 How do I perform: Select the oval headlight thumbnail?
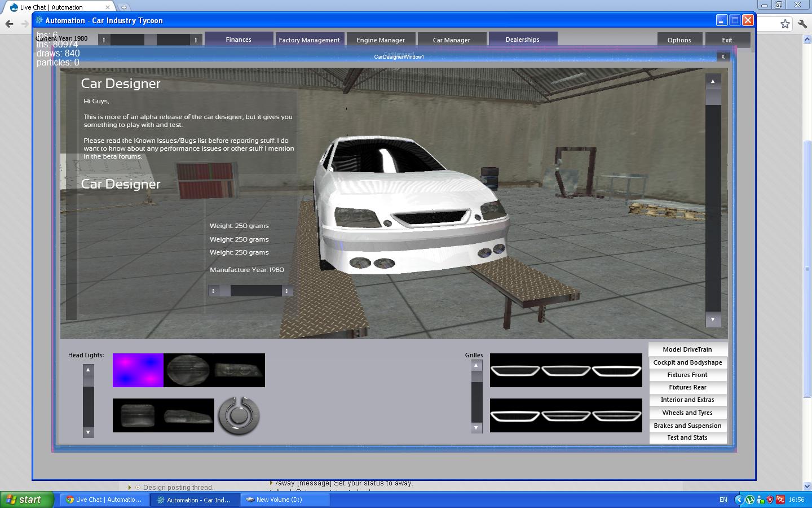pos(189,370)
